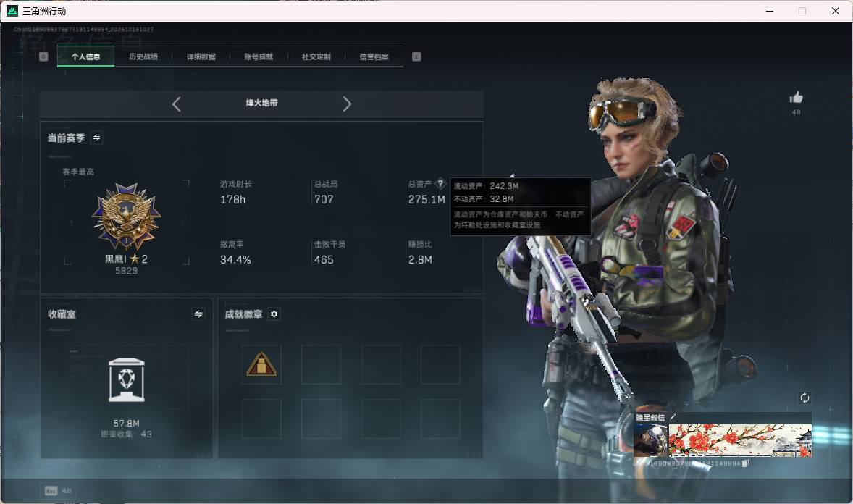Image resolution: width=853 pixels, height=504 pixels.
Task: Click the help question mark next to 总资产
Action: [x=440, y=183]
